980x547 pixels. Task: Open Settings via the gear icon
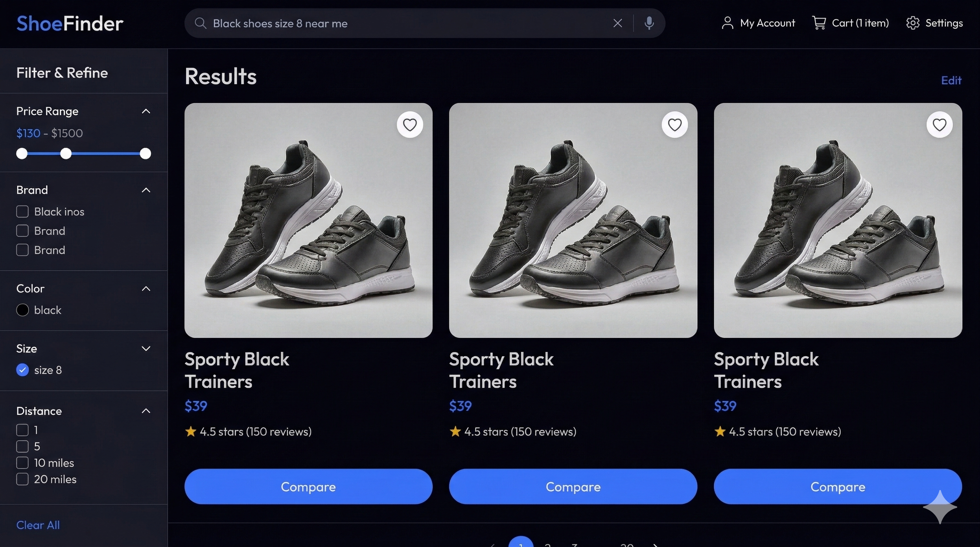[x=913, y=23]
